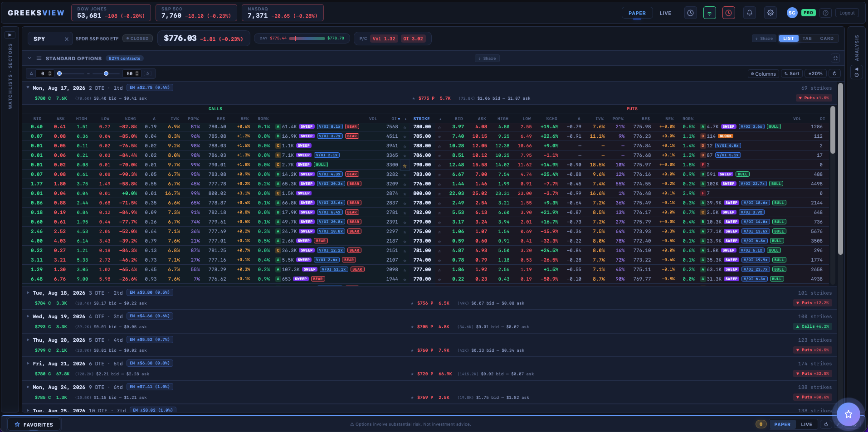Click the Puts +1.5% skew badge
The width and height of the screenshot is (868, 432).
tap(814, 98)
